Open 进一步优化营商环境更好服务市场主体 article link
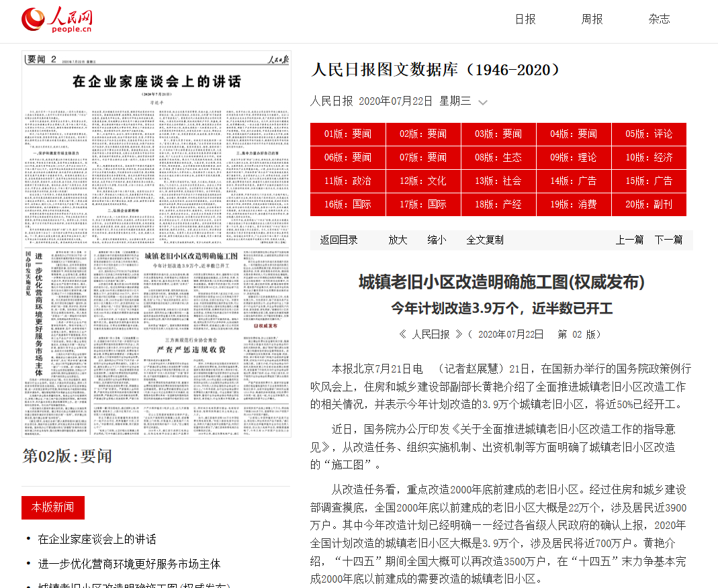 pyautogui.click(x=129, y=564)
